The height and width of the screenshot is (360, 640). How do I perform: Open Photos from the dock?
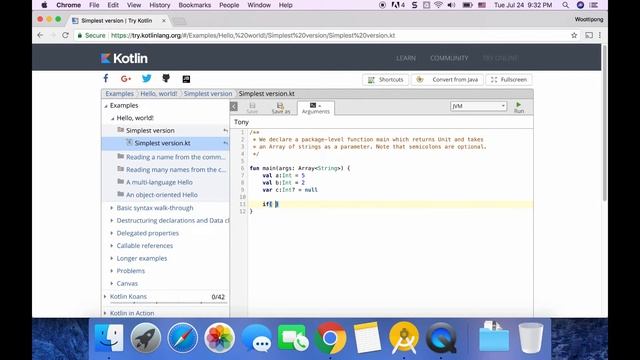(x=220, y=338)
